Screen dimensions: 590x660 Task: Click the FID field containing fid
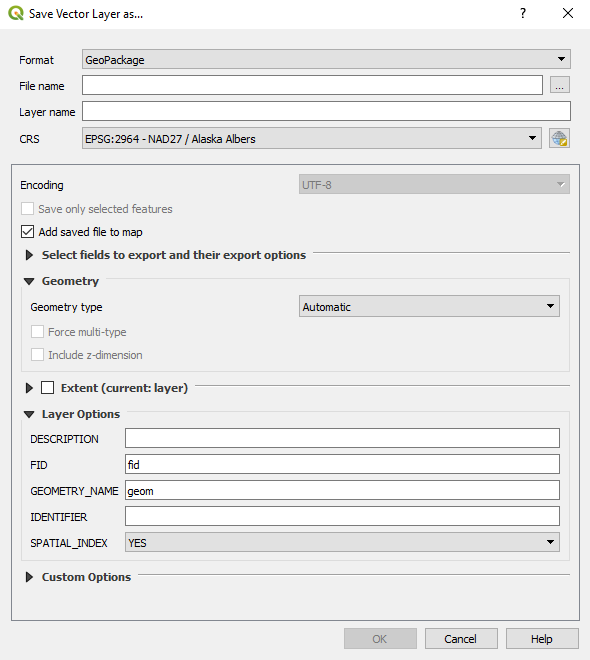pyautogui.click(x=342, y=464)
